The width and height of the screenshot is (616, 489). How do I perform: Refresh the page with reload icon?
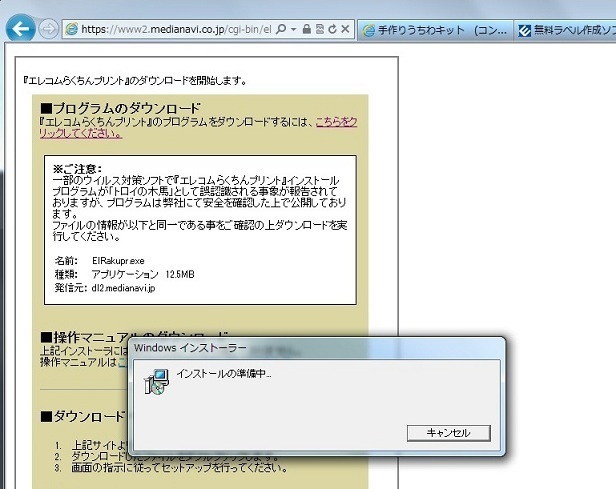point(332,29)
